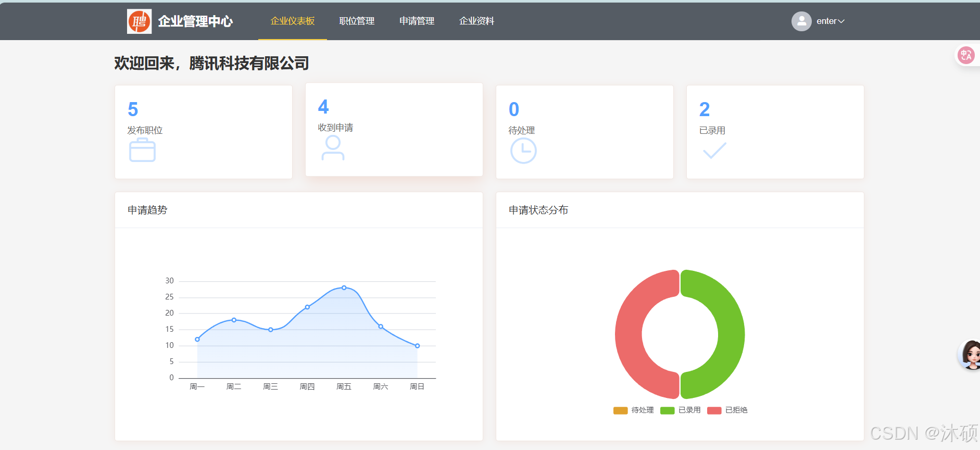Click the green 已录用 donut segment

click(732, 334)
